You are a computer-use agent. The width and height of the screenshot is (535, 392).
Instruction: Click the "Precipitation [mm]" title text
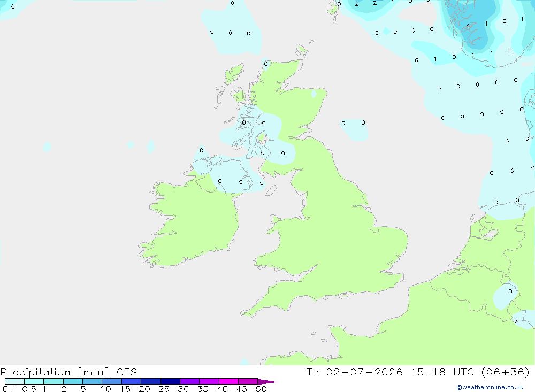[55, 372]
